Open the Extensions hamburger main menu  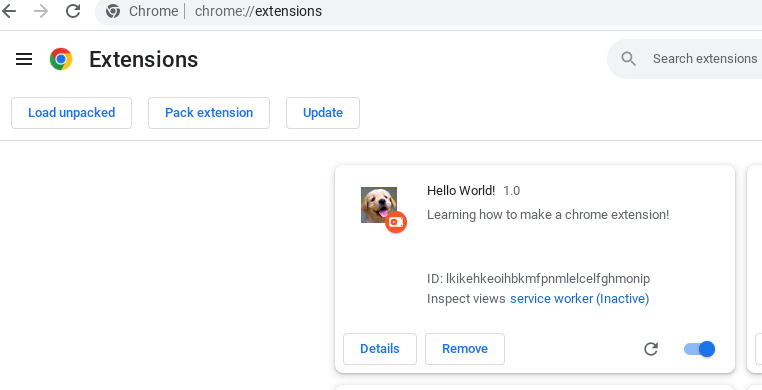[x=24, y=59]
